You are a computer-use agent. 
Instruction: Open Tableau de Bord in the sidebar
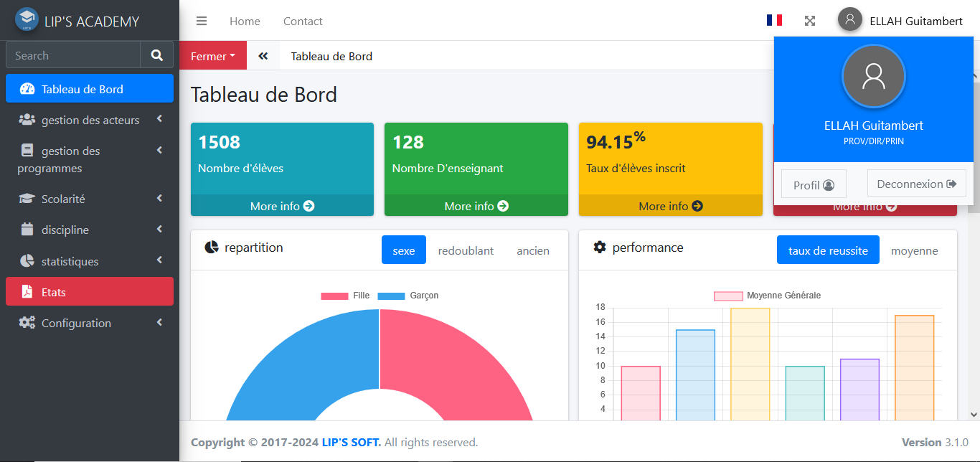tap(90, 89)
